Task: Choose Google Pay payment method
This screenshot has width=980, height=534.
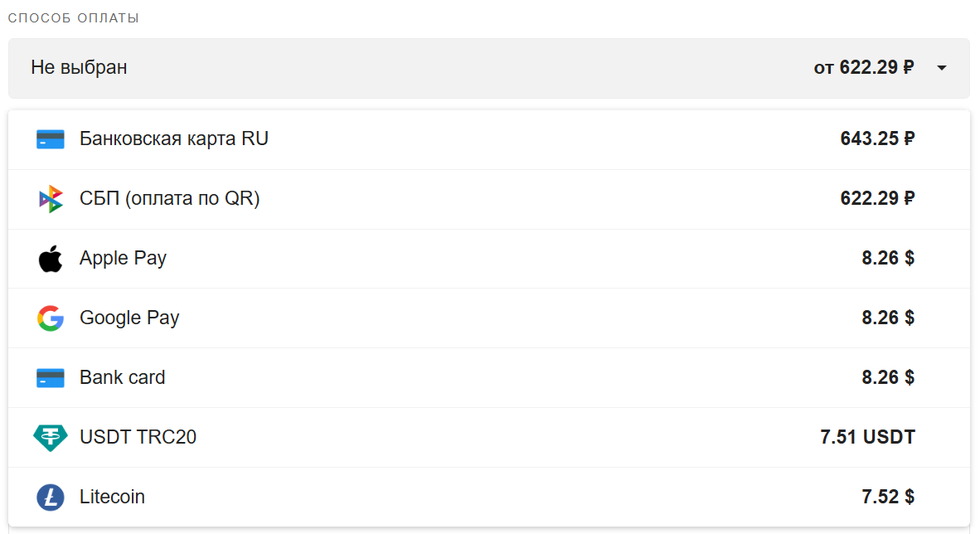Action: pos(488,318)
